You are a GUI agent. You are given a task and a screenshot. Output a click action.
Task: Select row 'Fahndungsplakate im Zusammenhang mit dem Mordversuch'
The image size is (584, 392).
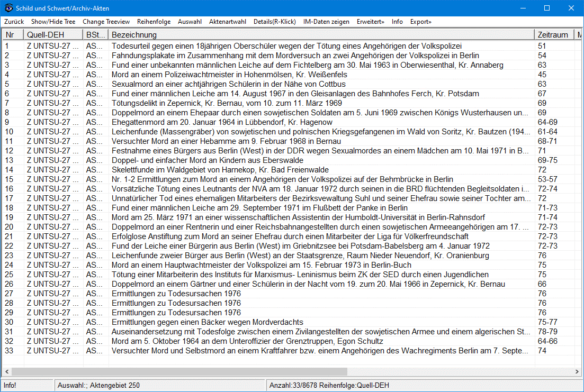tap(291, 56)
